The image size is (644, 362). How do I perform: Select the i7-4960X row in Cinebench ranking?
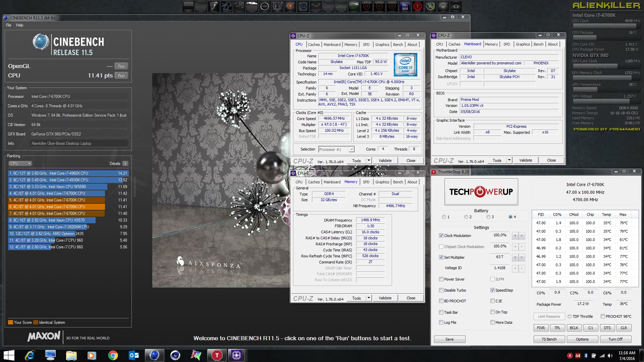[68, 173]
